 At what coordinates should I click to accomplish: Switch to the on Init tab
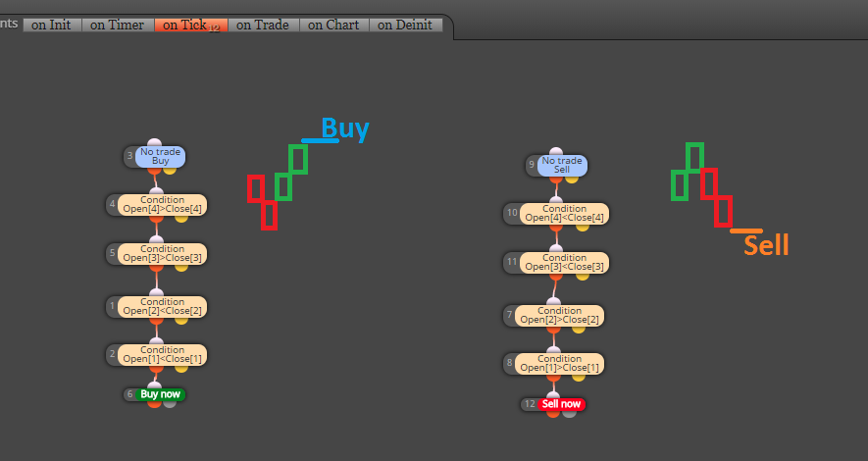[52, 25]
